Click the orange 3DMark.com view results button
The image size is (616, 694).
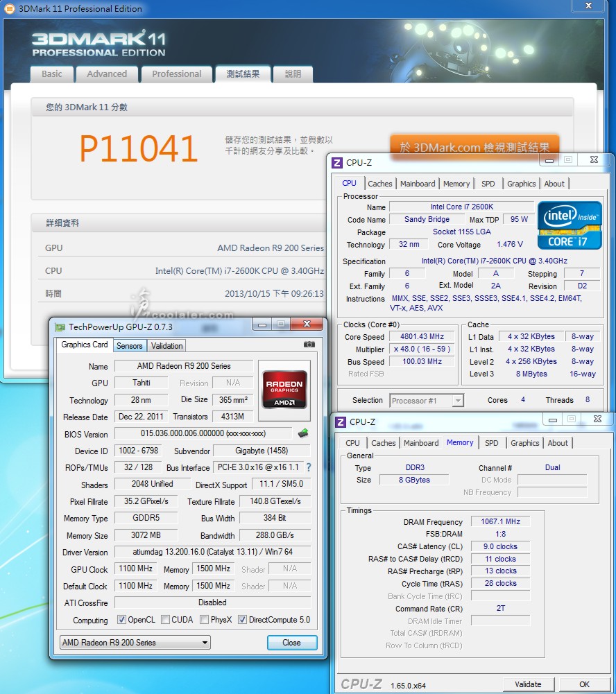point(474,146)
